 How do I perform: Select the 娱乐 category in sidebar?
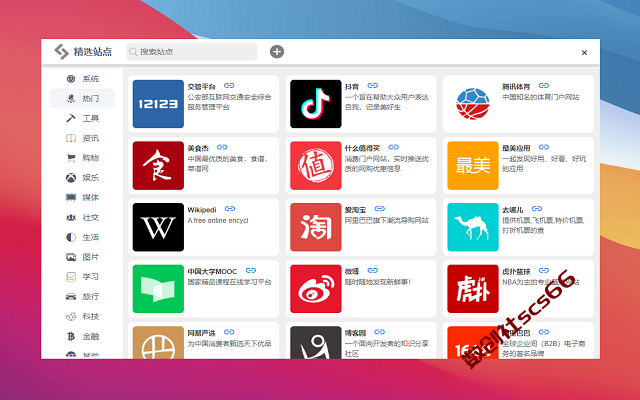point(82,178)
